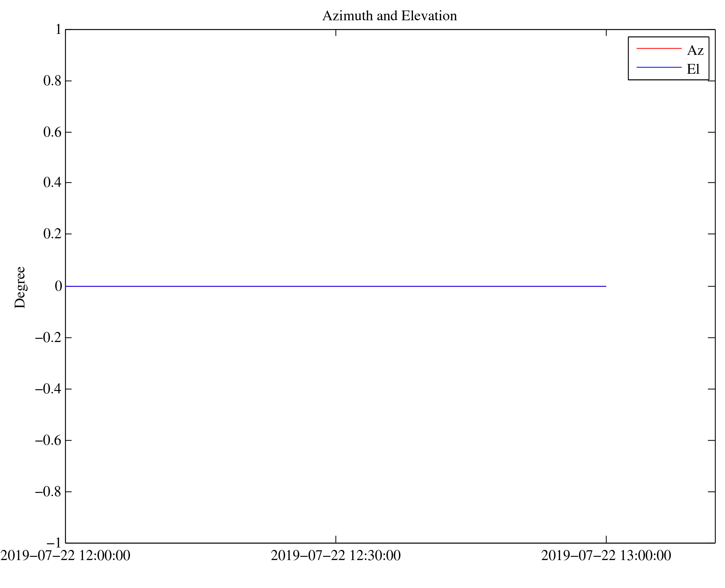This screenshot has height=588, width=725.
Task: Click the y-axis tick label −0.4
Action: pos(48,389)
